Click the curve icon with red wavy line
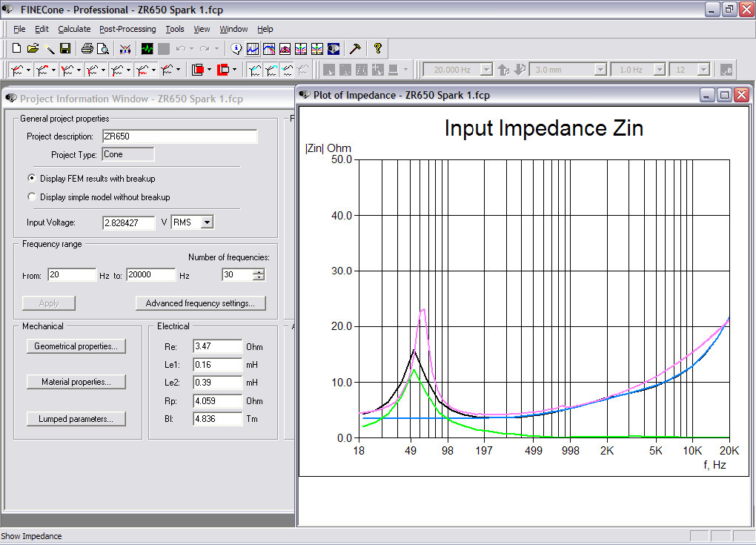The image size is (756, 545). coord(142,70)
